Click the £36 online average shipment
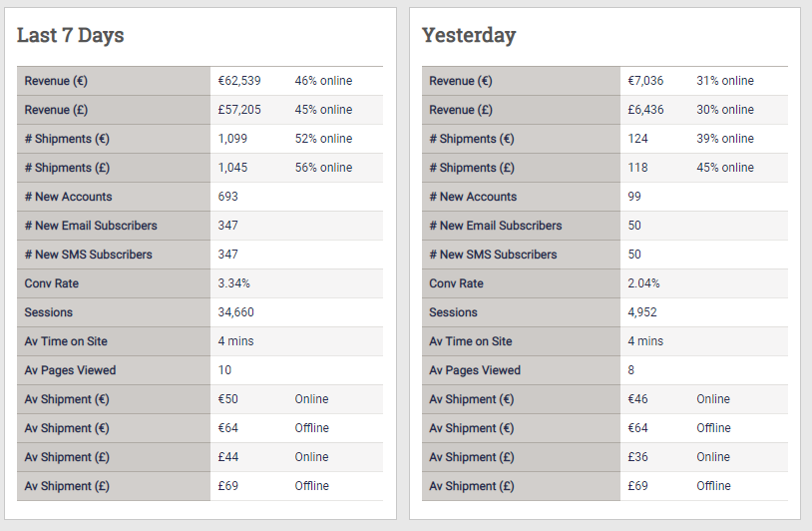Image resolution: width=812 pixels, height=531 pixels. click(x=637, y=457)
